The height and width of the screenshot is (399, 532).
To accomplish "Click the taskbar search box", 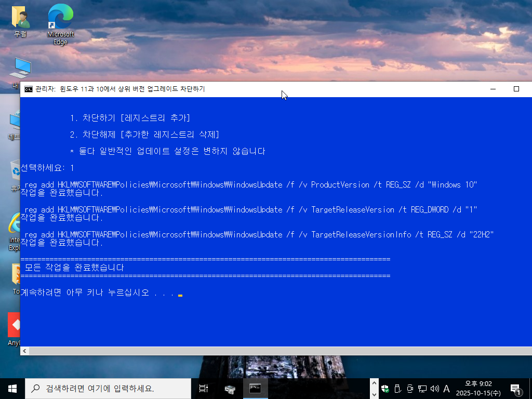I will [108, 389].
